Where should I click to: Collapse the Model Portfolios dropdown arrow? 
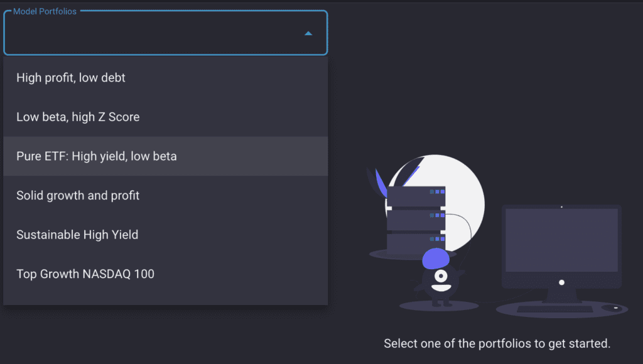pyautogui.click(x=308, y=33)
